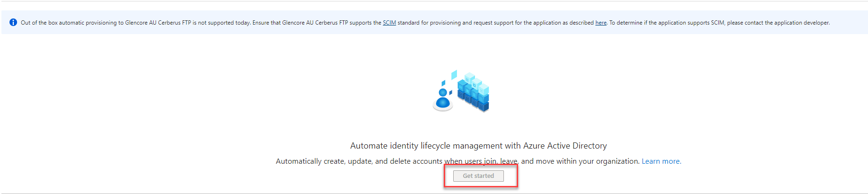The height and width of the screenshot is (194, 868).
Task: Open the SCIM standard link
Action: point(389,23)
